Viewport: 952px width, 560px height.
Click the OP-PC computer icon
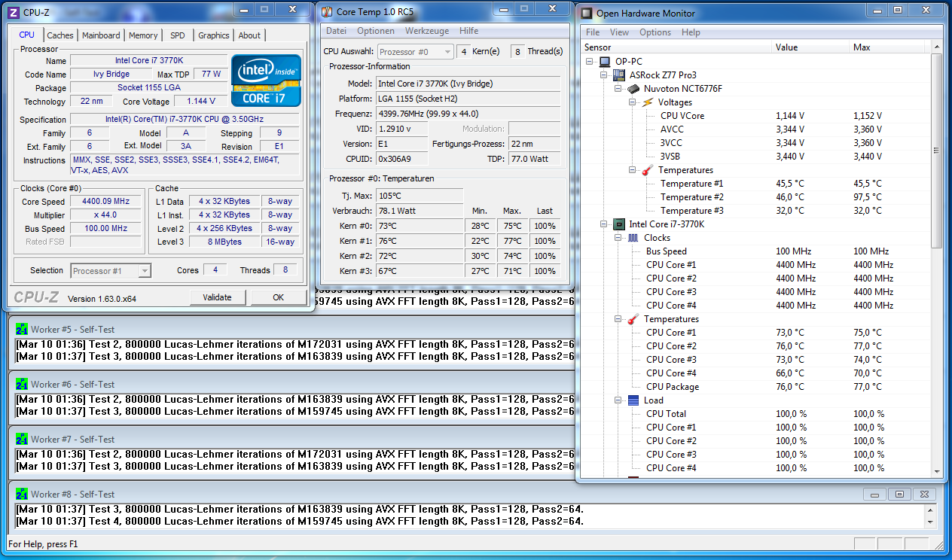605,62
